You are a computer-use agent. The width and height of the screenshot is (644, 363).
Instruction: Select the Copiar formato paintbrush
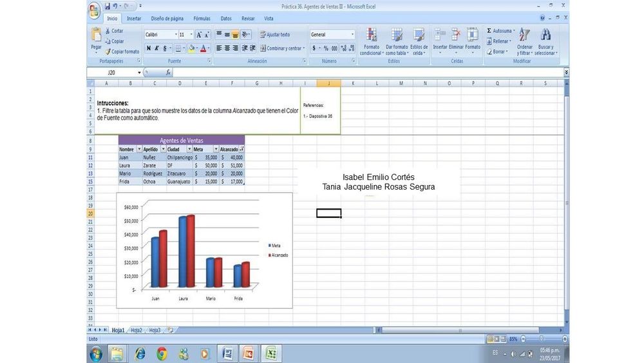coord(108,52)
